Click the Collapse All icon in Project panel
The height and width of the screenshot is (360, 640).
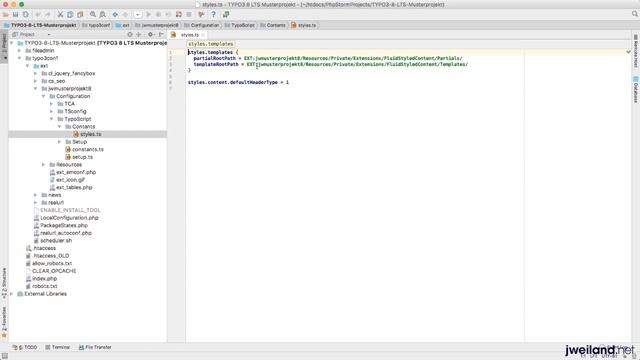[139, 35]
